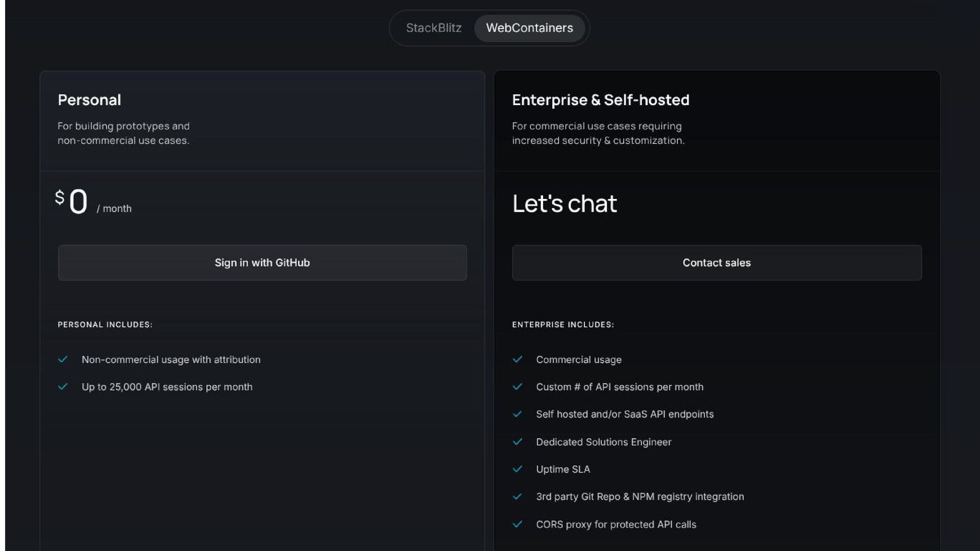
Task: Click checkmark beside Dedicated Solutions Engineer
Action: tap(517, 442)
